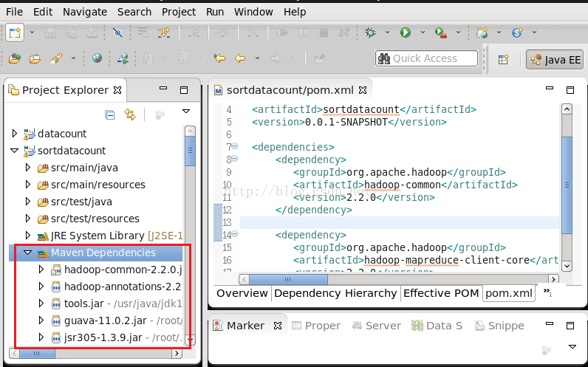Toggle Skip All Breakpoints icon
Screen dimensions: 588x367
click(117, 32)
